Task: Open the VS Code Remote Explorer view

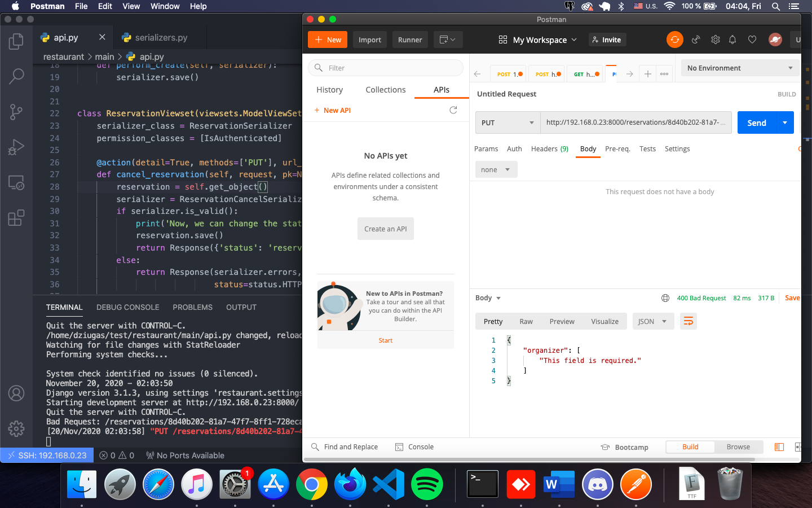Action: coord(16,183)
